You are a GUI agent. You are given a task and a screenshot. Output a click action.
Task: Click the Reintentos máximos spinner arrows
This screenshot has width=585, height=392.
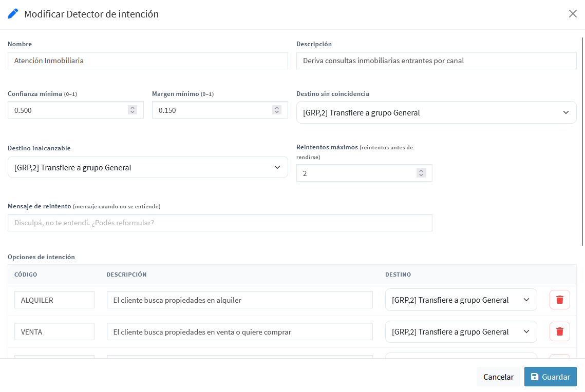click(421, 173)
